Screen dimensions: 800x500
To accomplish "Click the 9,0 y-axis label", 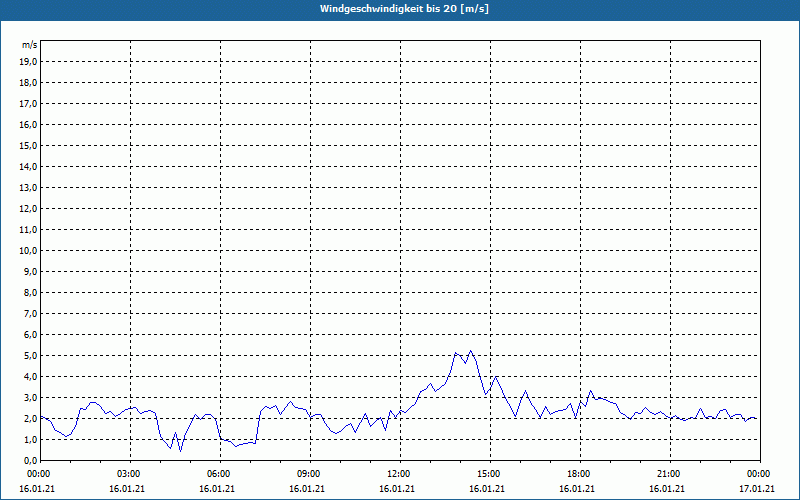I will 30,271.
